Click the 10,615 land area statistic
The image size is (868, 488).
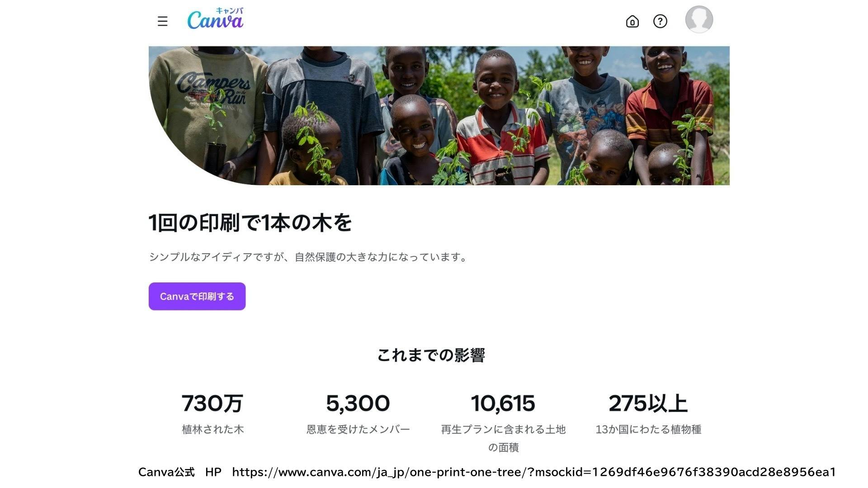pos(503,404)
